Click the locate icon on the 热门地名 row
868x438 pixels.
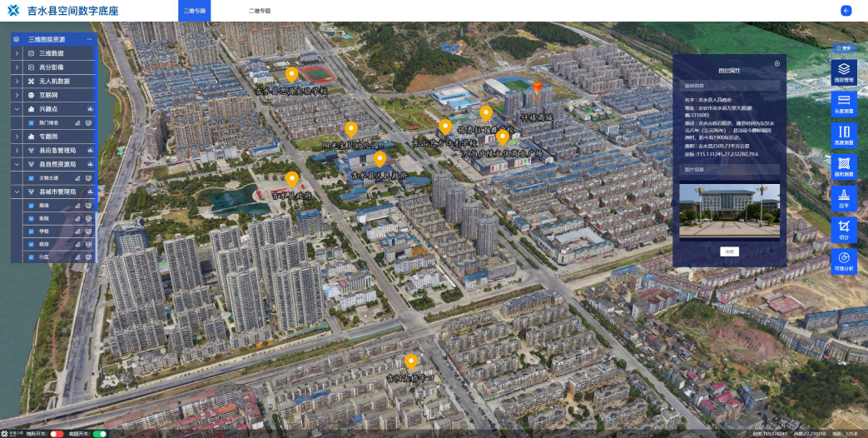(78, 123)
